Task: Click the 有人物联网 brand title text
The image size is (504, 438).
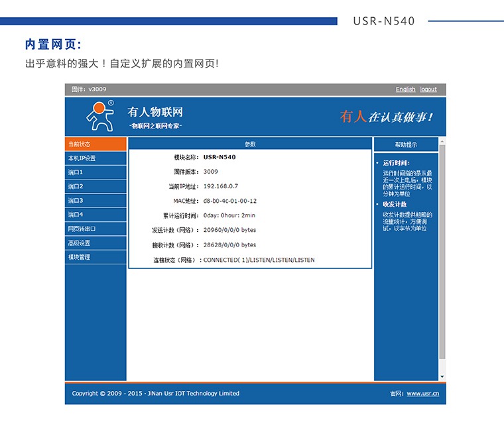Action: click(x=155, y=112)
